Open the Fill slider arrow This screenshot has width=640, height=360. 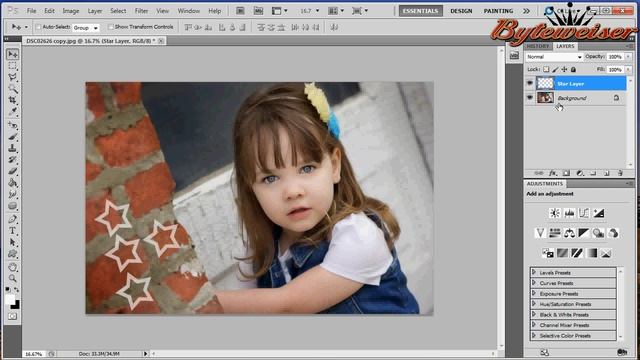(x=628, y=69)
